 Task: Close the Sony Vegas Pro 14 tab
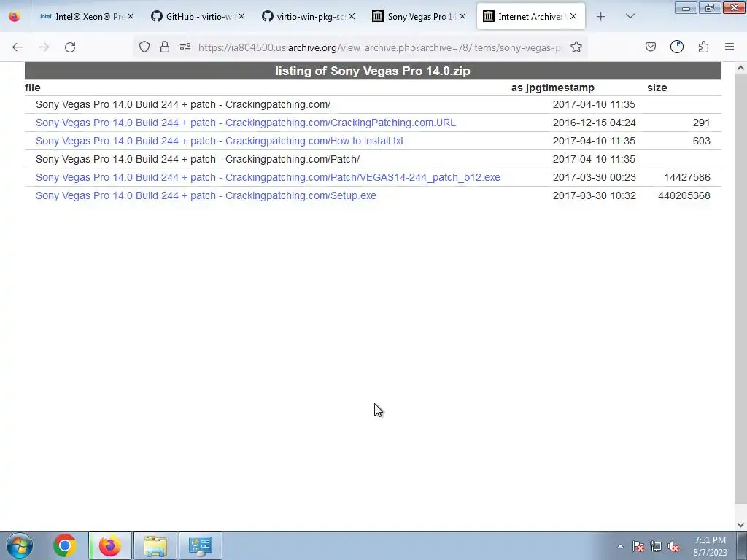pyautogui.click(x=462, y=16)
